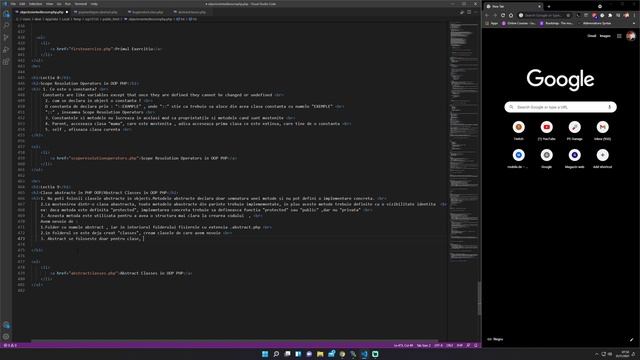Open the Manage gear in VS Code
Viewport: 640px width, 360px height.
[6, 337]
